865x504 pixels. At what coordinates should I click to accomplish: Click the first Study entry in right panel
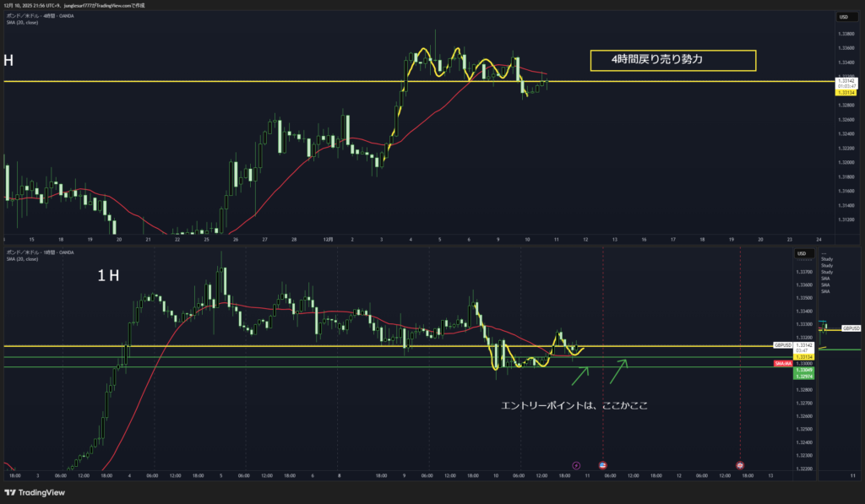[x=826, y=260]
